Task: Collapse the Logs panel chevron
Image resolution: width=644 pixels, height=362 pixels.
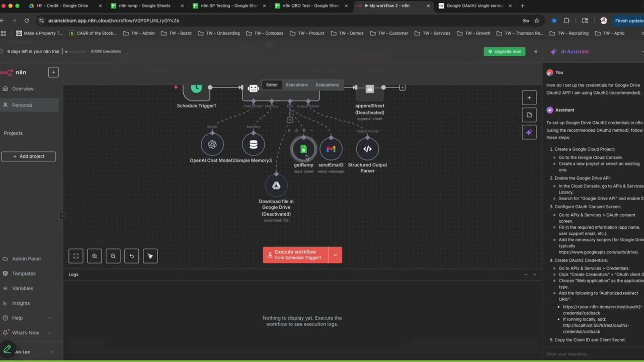Action: (535, 275)
